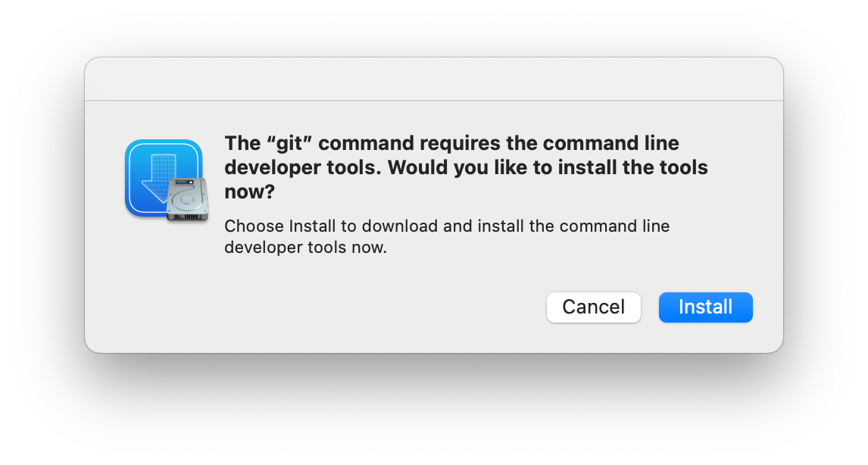
Task: Select the hard drive graphic on the icon
Action: tap(188, 199)
